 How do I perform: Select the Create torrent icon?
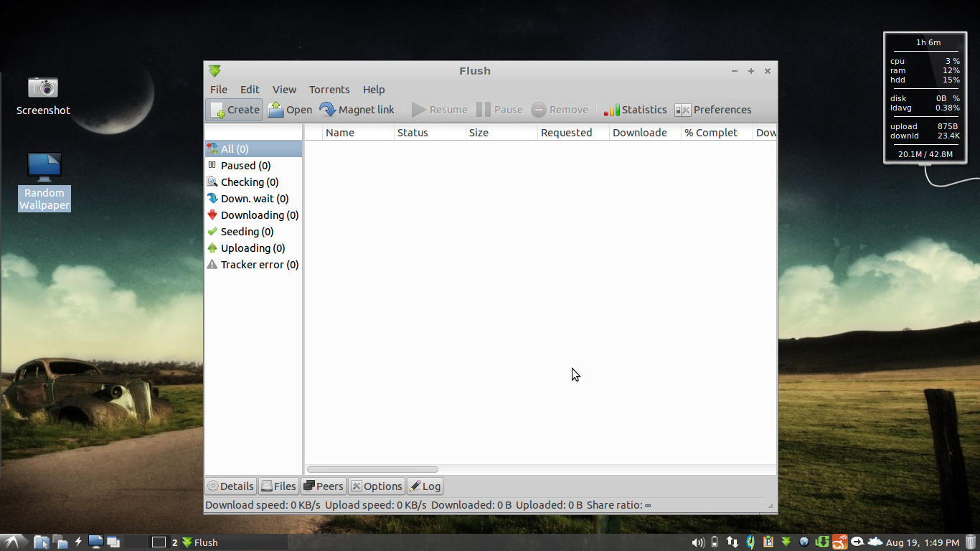click(x=233, y=109)
